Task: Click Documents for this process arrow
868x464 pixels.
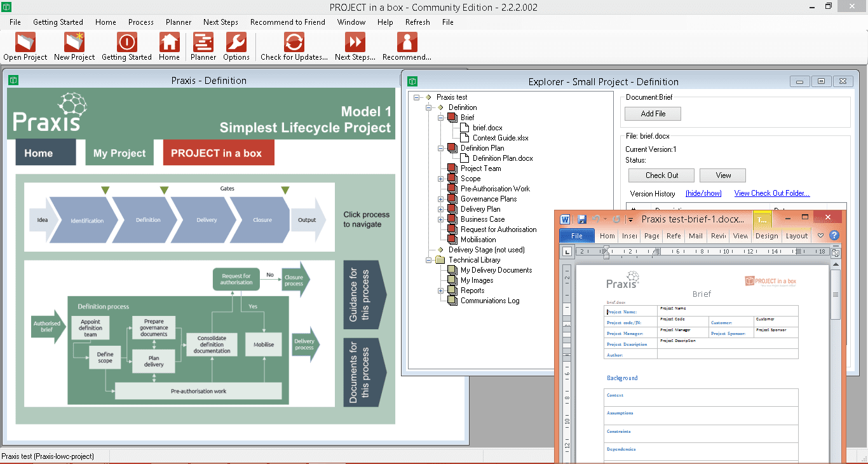Action: [x=365, y=373]
